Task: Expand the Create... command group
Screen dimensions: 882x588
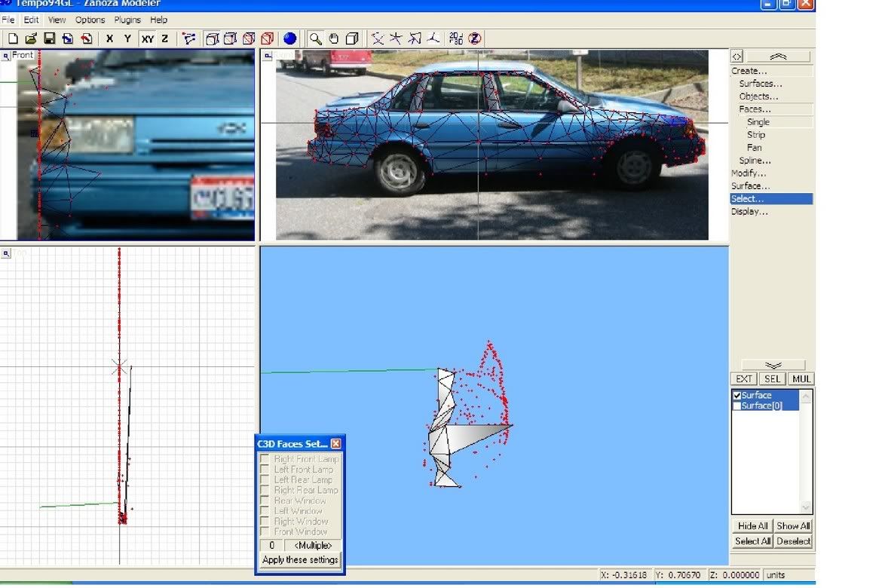Action: coord(749,71)
